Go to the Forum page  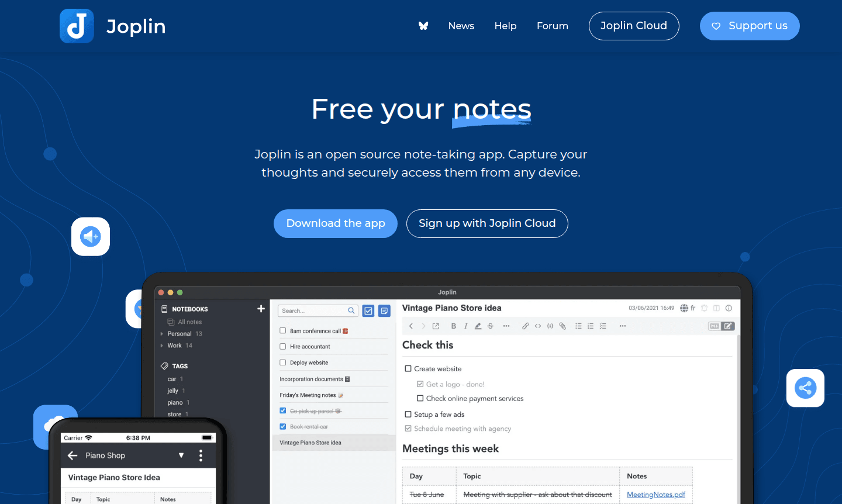point(552,26)
